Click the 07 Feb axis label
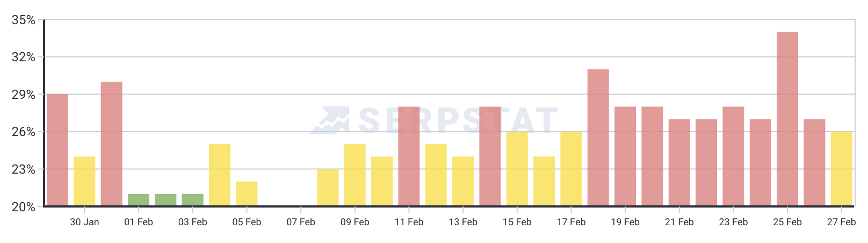 pyautogui.click(x=301, y=222)
